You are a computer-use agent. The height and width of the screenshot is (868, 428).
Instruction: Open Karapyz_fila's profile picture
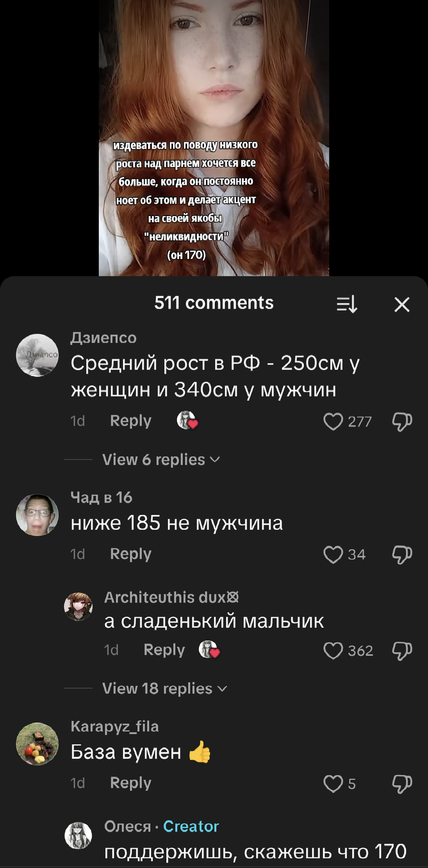pyautogui.click(x=37, y=744)
